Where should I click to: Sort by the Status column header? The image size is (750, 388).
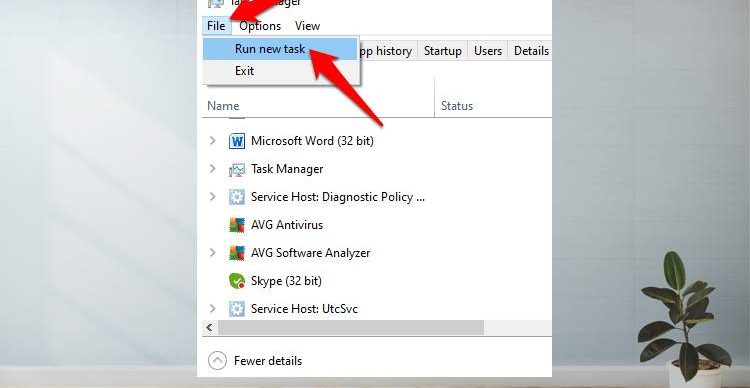click(456, 106)
